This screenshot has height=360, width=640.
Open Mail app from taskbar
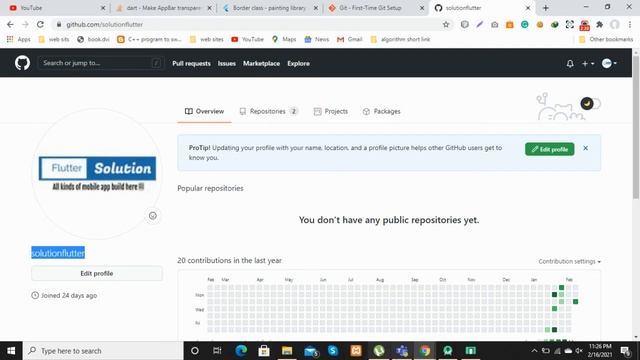pyautogui.click(x=311, y=351)
